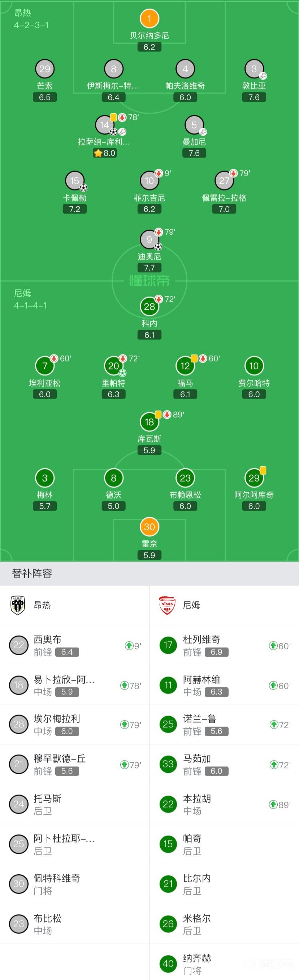Tap the 8.0 star rating badge
The image size is (299, 980).
pyautogui.click(x=104, y=153)
